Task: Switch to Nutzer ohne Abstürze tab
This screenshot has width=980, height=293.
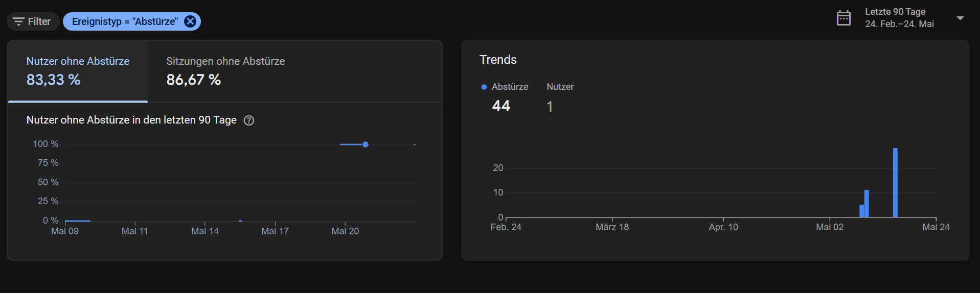Action: click(78, 71)
